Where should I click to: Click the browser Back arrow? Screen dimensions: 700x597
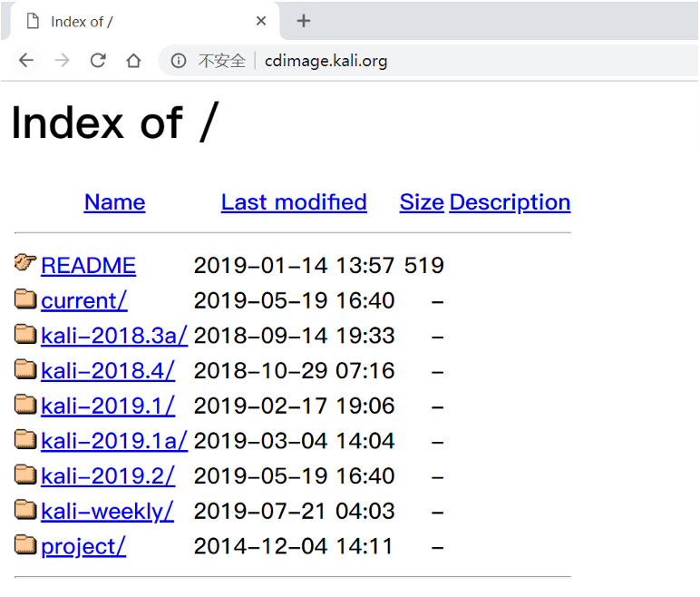tap(26, 60)
